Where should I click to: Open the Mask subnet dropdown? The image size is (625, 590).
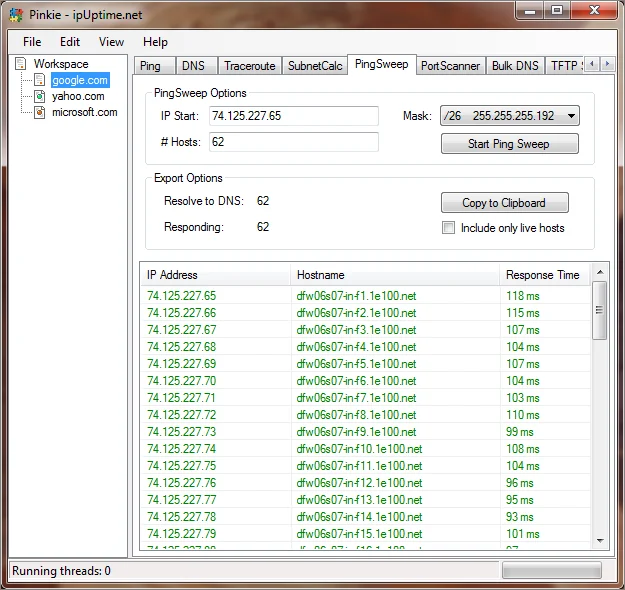[509, 116]
